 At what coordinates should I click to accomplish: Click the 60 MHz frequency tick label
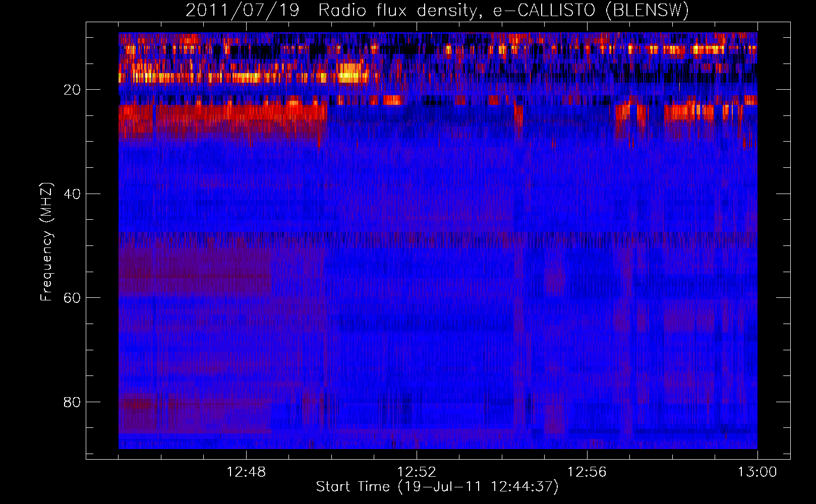72,298
